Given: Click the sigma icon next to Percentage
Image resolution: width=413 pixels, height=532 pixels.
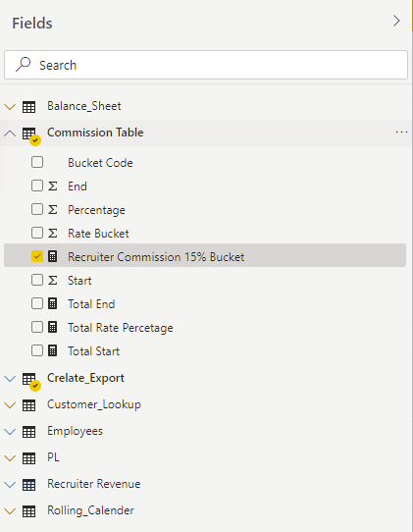Looking at the screenshot, I should (53, 209).
